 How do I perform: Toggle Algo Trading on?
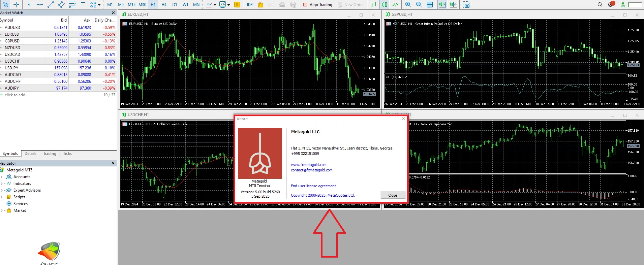click(317, 5)
